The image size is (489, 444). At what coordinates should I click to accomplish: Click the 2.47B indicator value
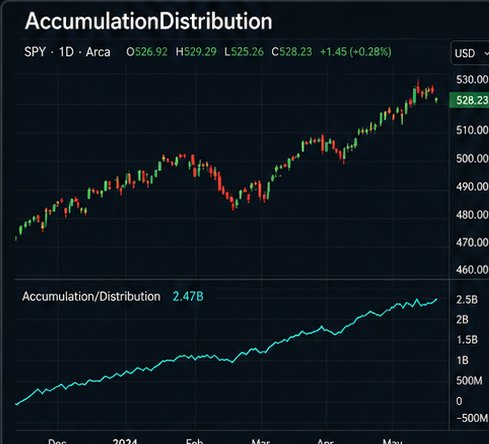pyautogui.click(x=188, y=296)
